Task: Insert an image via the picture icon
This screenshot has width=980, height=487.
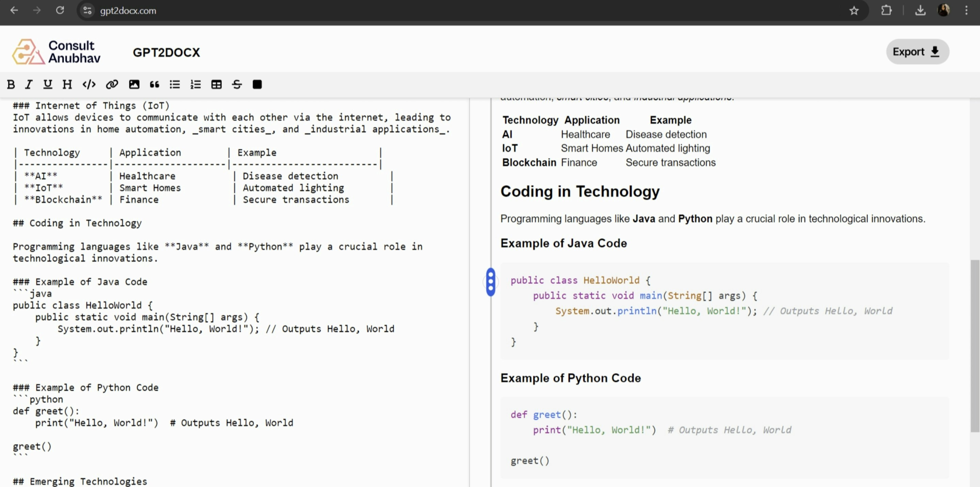Action: (x=134, y=84)
